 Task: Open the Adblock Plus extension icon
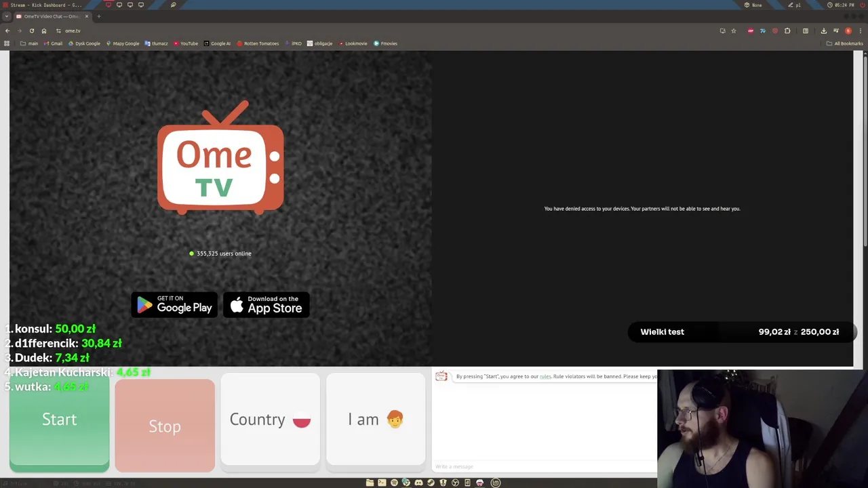point(751,30)
